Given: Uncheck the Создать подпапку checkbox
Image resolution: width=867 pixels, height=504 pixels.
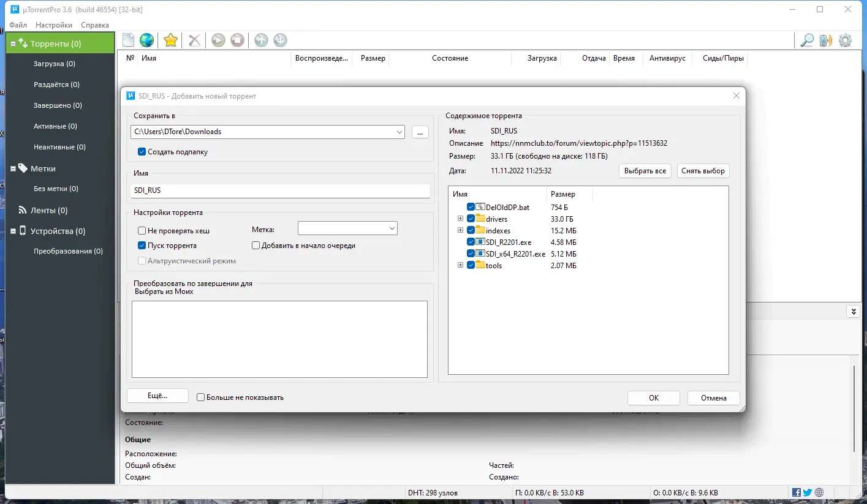Looking at the screenshot, I should pos(142,152).
